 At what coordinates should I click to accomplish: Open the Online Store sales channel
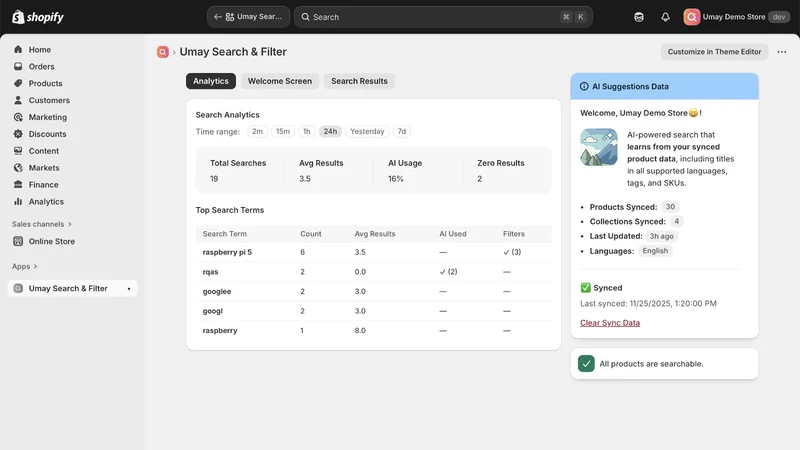coord(52,241)
